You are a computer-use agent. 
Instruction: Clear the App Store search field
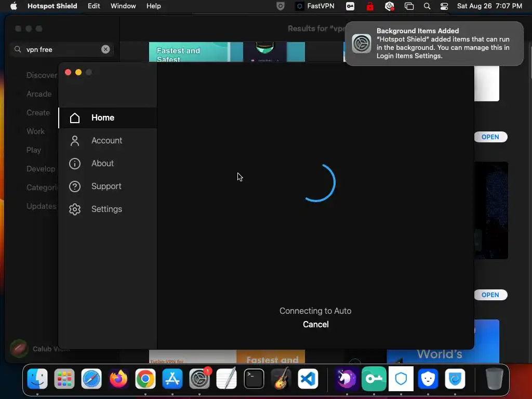pyautogui.click(x=105, y=49)
